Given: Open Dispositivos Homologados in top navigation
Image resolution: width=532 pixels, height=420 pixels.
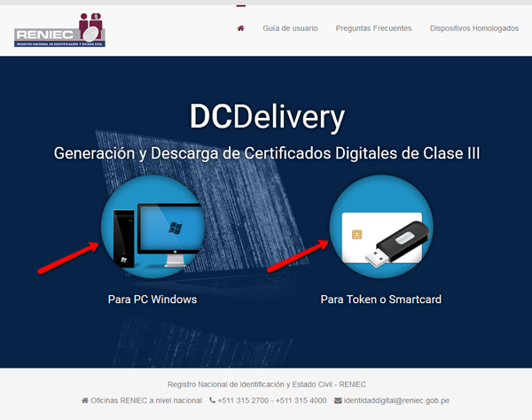Looking at the screenshot, I should (x=473, y=28).
